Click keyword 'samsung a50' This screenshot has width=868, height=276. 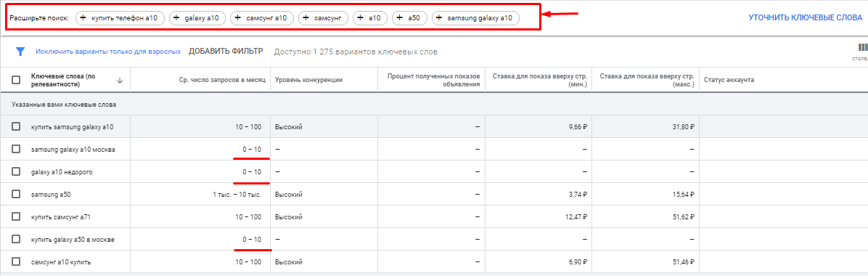click(51, 195)
